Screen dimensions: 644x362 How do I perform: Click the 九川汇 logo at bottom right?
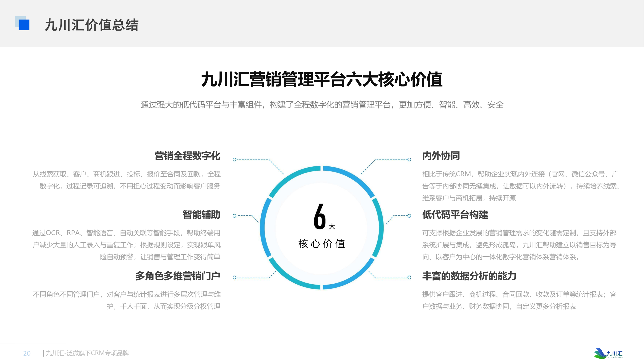pyautogui.click(x=608, y=353)
